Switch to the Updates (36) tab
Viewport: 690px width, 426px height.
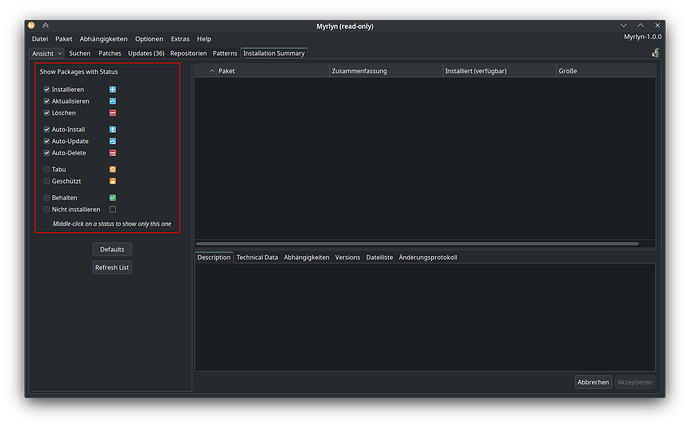146,53
